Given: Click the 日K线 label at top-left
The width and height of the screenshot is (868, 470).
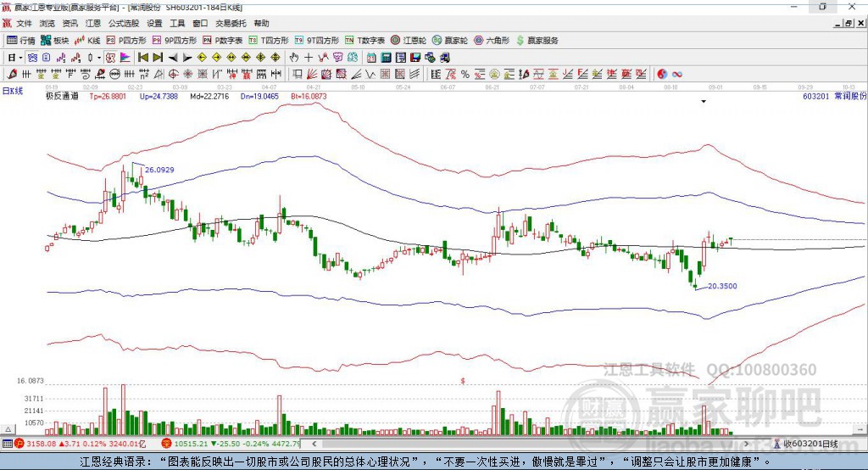Looking at the screenshot, I should click(13, 91).
